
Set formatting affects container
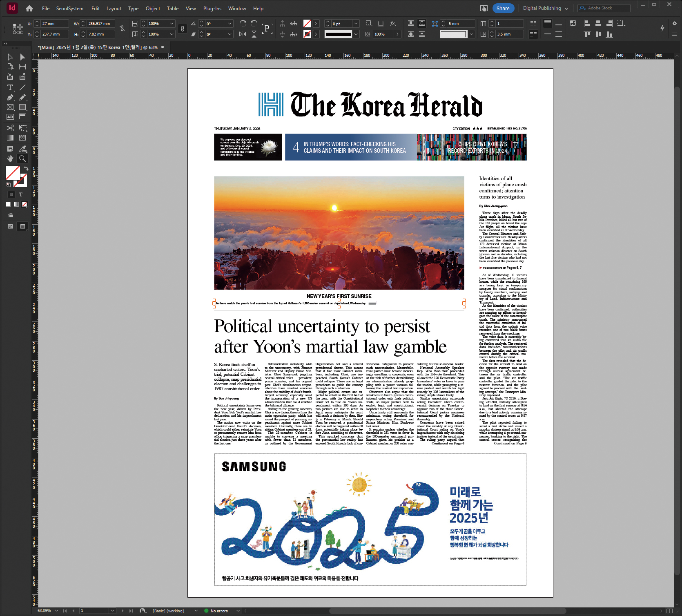click(11, 194)
